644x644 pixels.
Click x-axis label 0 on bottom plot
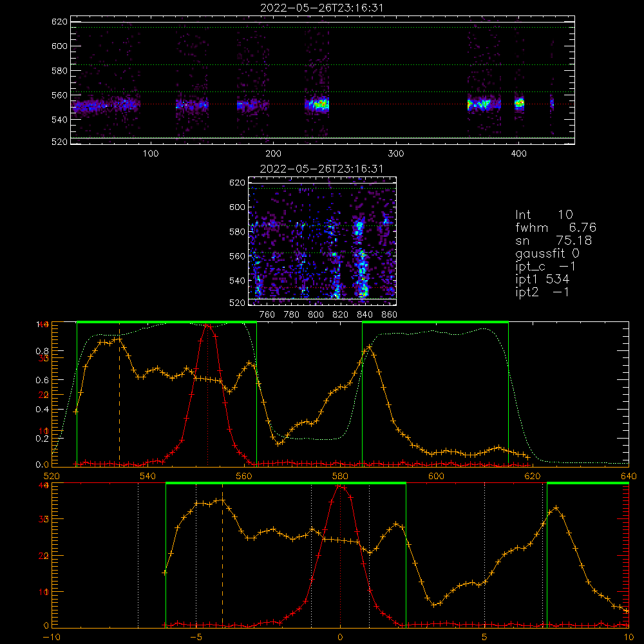coord(340,637)
